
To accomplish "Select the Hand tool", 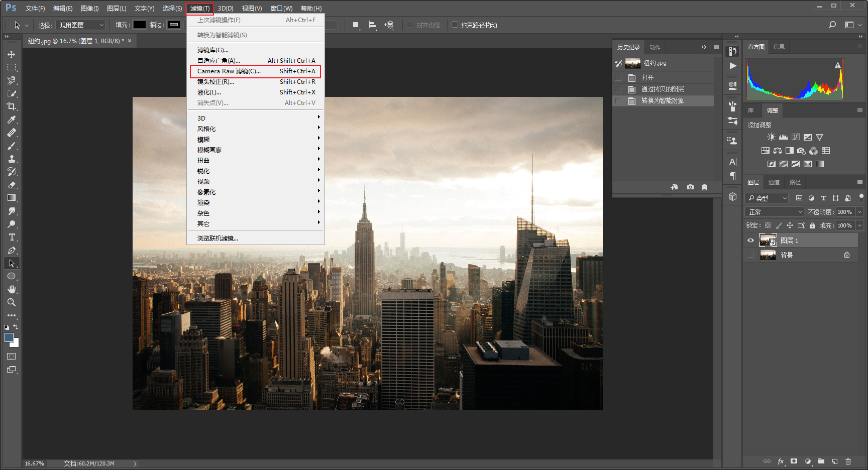I will tap(11, 289).
